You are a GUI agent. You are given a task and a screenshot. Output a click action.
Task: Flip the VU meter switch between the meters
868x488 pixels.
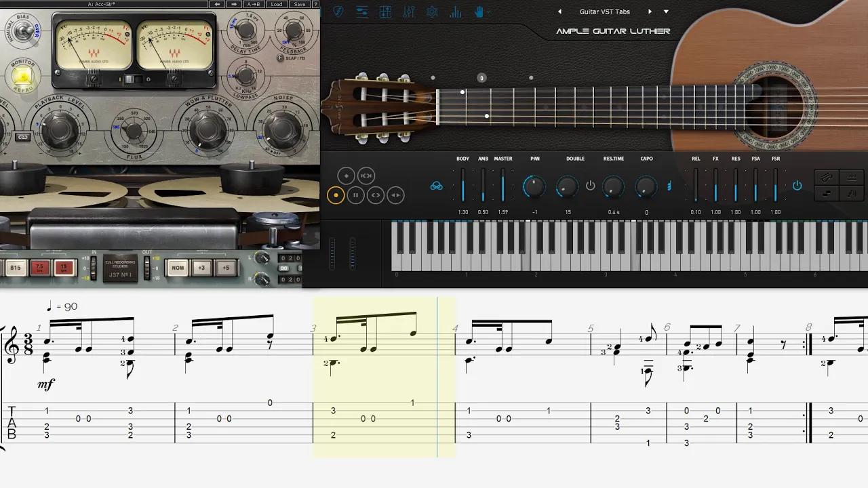click(134, 79)
